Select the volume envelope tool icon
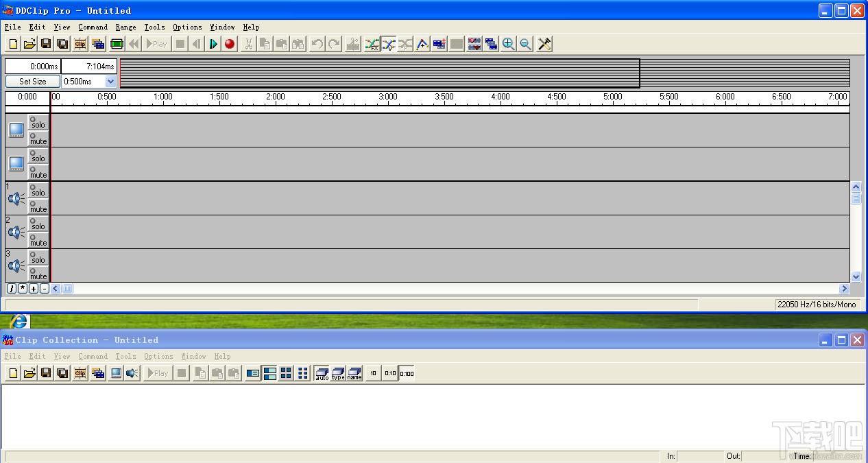This screenshot has height=463, width=868. [389, 44]
